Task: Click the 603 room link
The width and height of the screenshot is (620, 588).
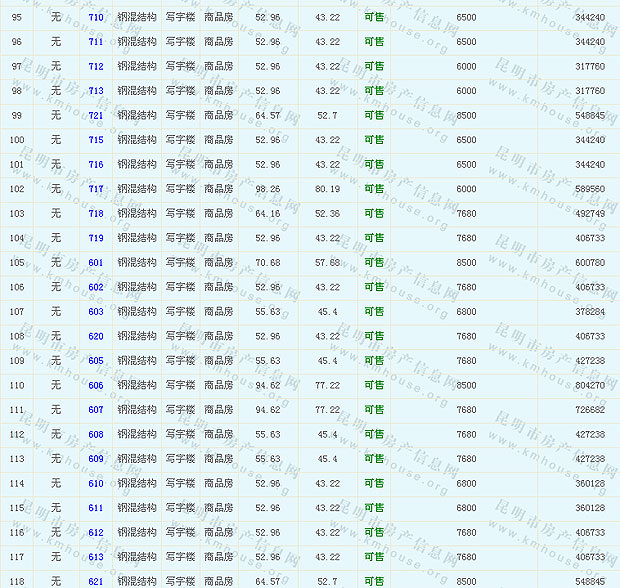Action: (95, 312)
